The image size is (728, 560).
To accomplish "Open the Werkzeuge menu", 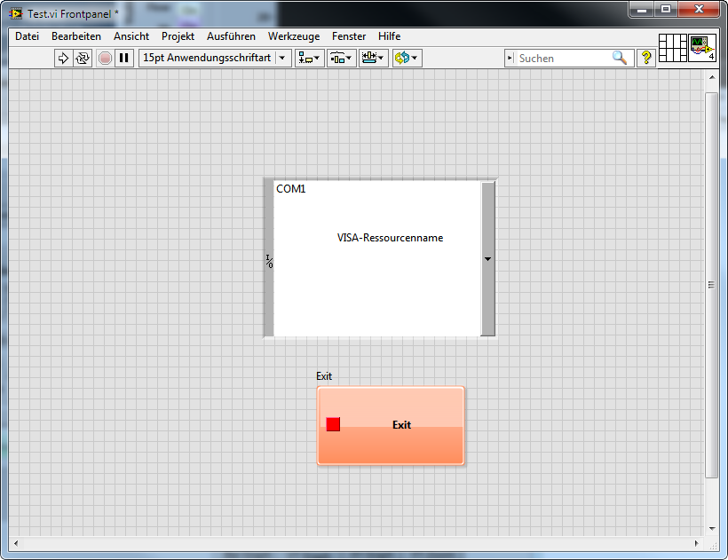I will 294,36.
